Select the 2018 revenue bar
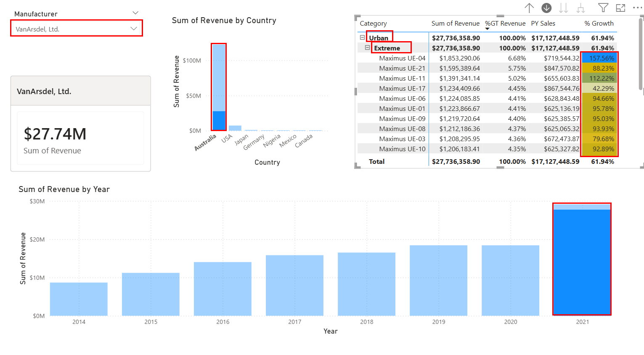This screenshot has height=355, width=644. [366, 284]
